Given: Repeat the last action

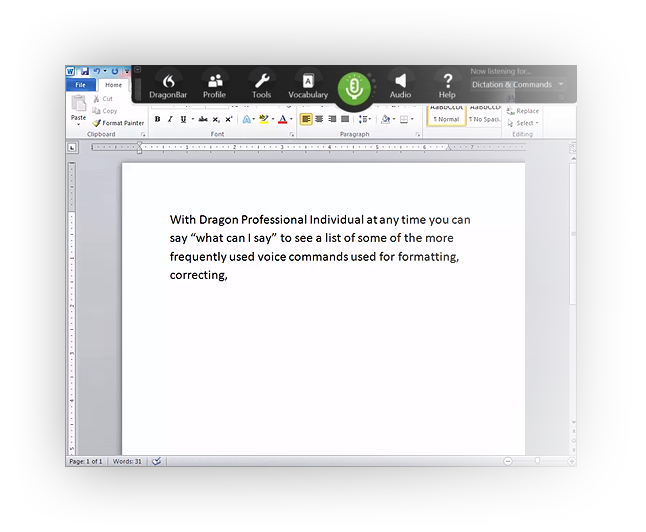Looking at the screenshot, I should pos(115,71).
